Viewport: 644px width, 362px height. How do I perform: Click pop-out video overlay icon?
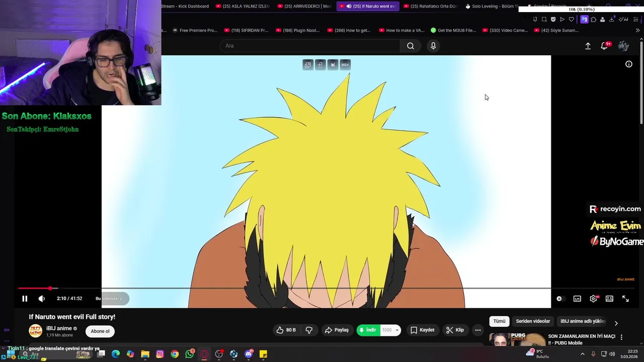coord(308,65)
